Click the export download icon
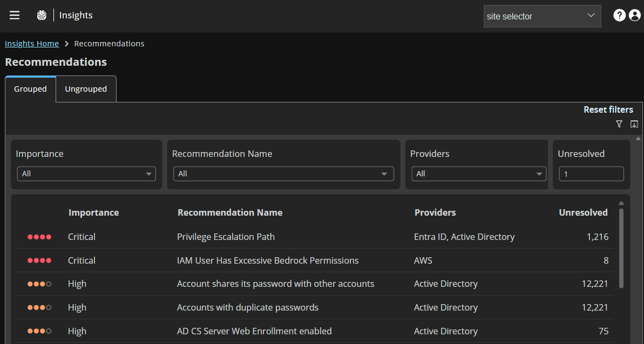644x344 pixels. [634, 124]
